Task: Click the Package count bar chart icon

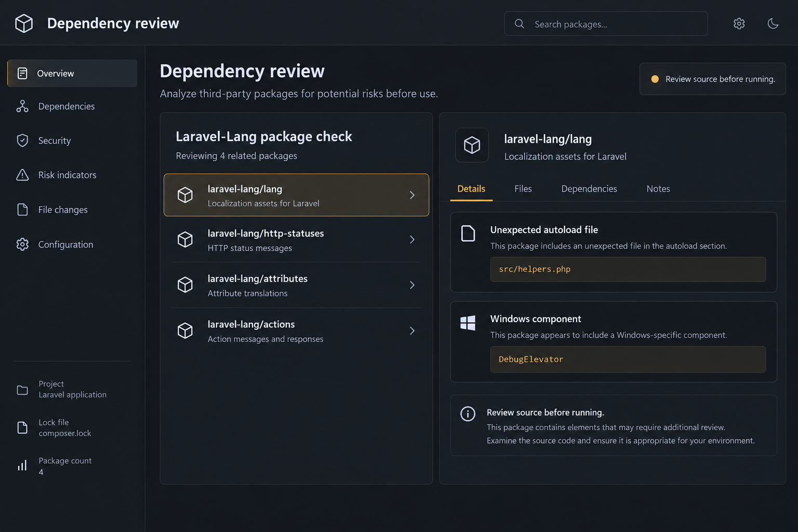Action: (x=22, y=465)
